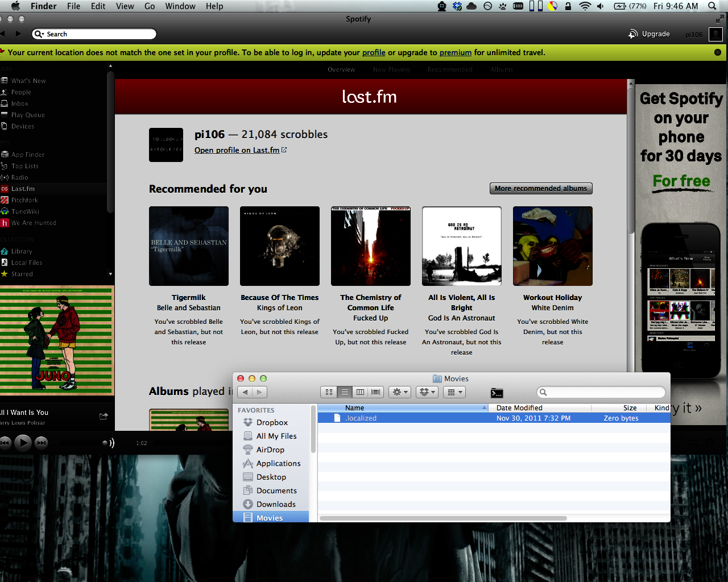The height and width of the screenshot is (582, 728).
Task: Open AirDrop in the Finder sidebar
Action: tap(270, 450)
